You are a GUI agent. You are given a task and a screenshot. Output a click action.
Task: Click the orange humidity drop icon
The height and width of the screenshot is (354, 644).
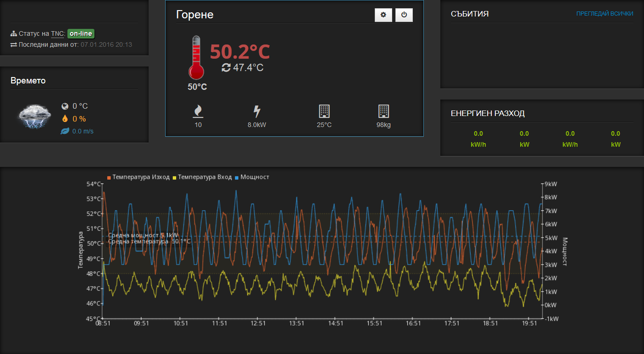65,119
